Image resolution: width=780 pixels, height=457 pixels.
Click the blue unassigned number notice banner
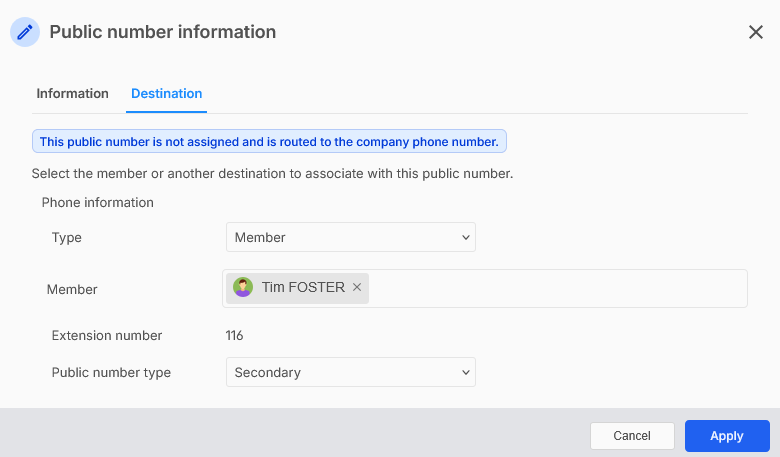[269, 142]
